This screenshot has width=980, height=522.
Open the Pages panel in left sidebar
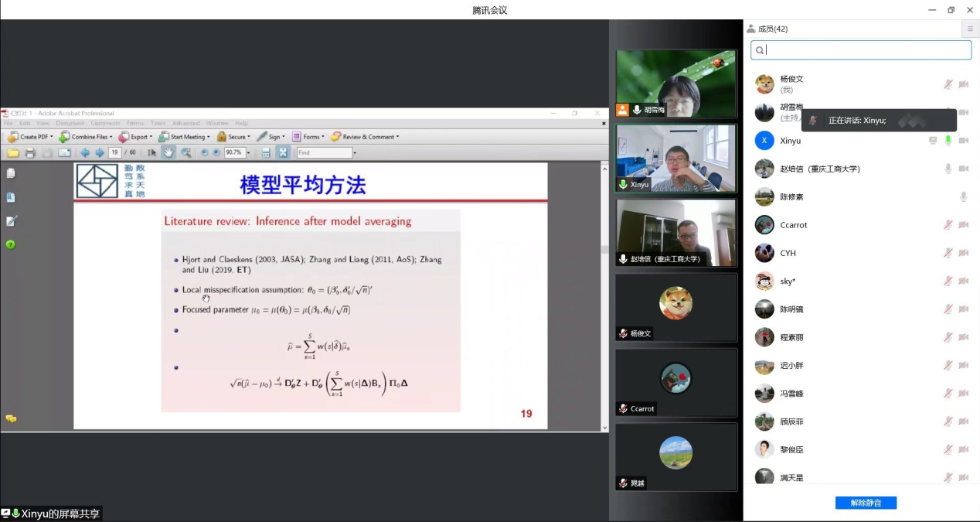tap(11, 174)
